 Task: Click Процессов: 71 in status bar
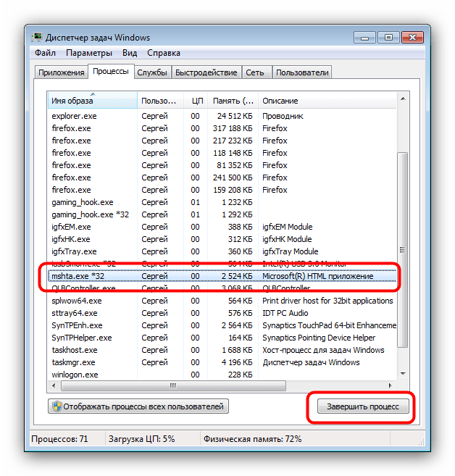[59, 439]
